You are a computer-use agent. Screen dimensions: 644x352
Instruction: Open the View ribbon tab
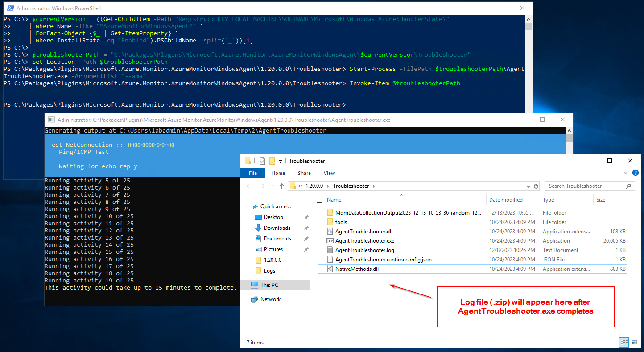tap(329, 173)
